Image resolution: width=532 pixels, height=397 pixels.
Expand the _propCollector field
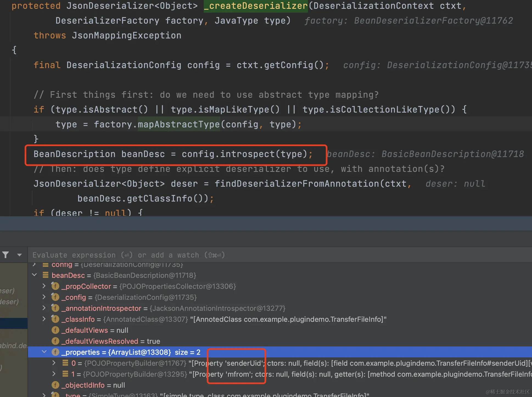(44, 286)
